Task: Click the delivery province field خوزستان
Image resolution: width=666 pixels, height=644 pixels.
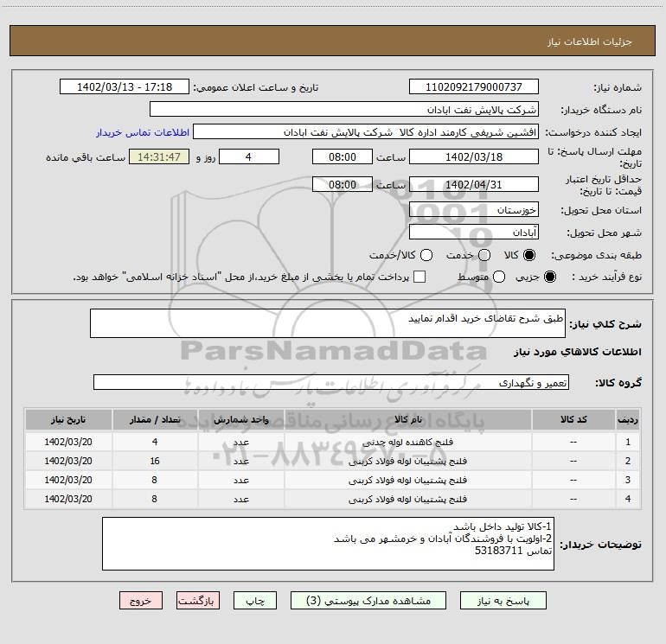Action: [474, 210]
